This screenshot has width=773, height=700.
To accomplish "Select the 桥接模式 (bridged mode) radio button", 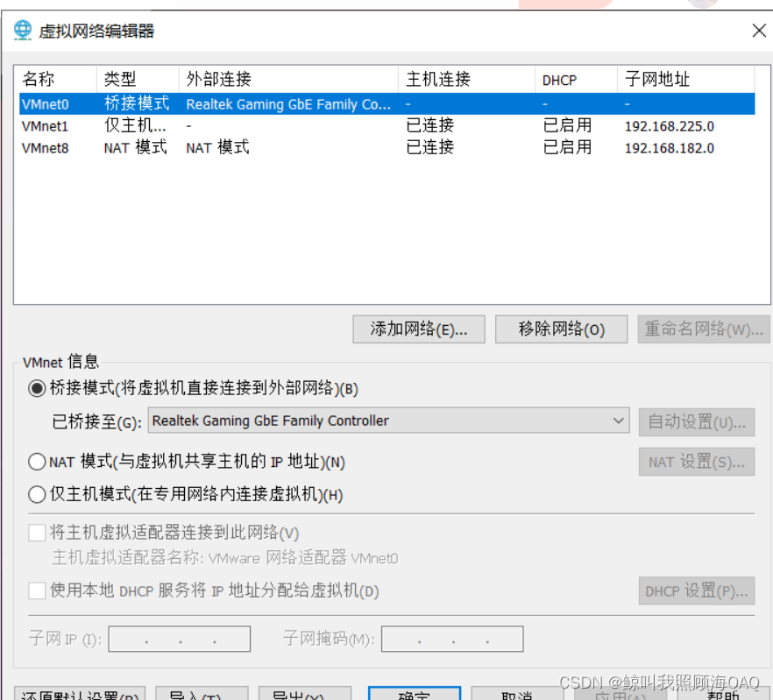I will [x=35, y=388].
